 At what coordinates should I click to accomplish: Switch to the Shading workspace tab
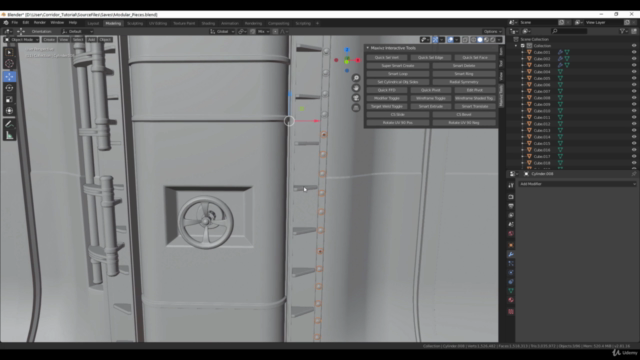pyautogui.click(x=208, y=23)
